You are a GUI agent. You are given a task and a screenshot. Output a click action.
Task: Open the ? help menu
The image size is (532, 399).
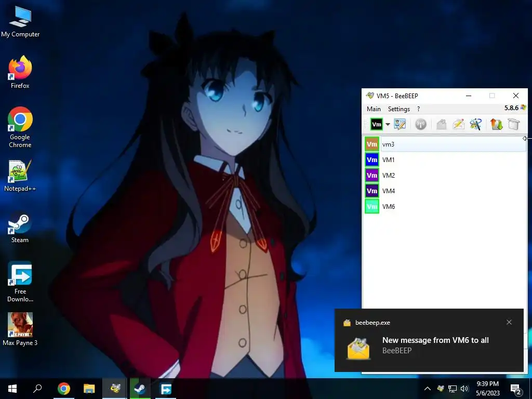point(418,109)
